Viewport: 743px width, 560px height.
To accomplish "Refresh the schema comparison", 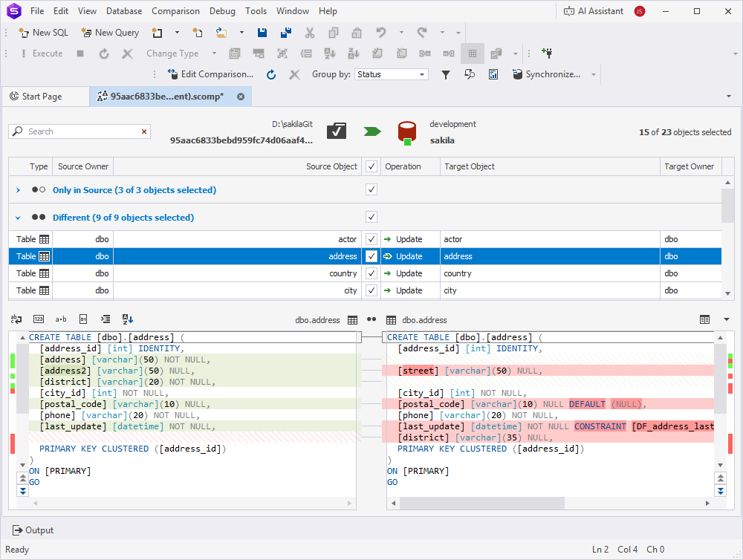I will (x=272, y=74).
